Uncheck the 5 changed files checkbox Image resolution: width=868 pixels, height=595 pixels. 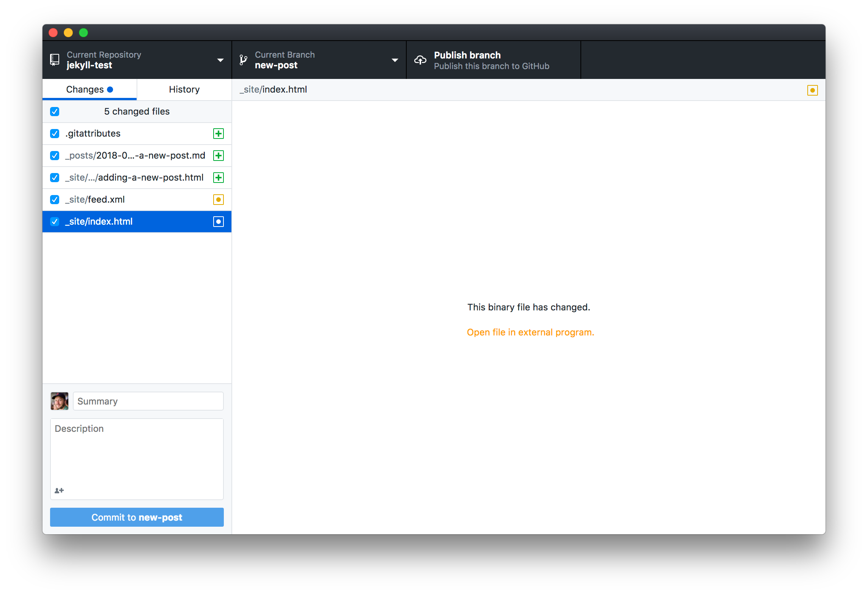pos(55,111)
